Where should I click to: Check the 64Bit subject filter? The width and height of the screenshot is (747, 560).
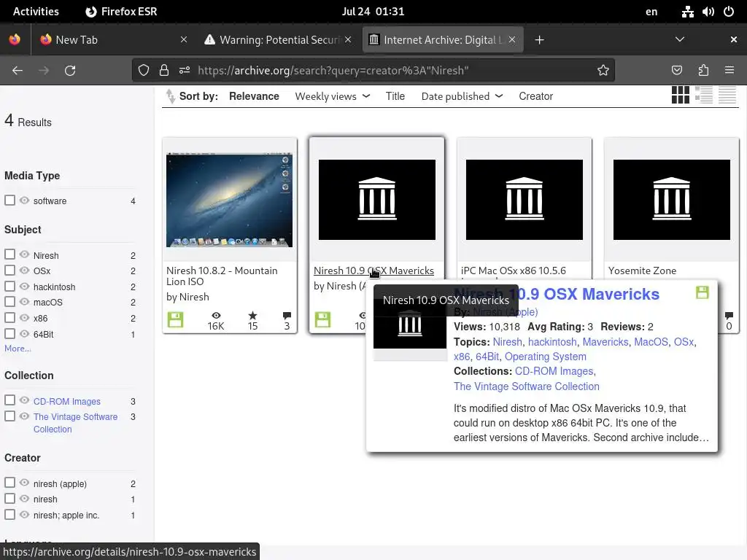(9, 333)
